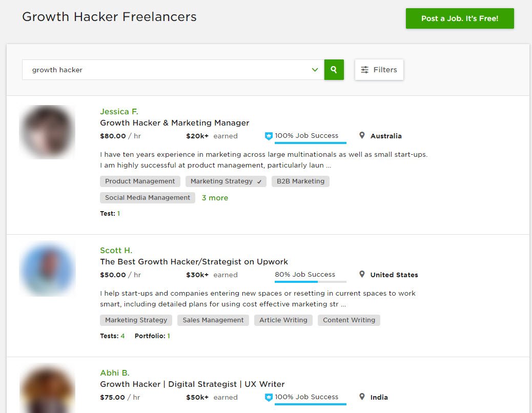Open Jessica F. profile photo

tap(47, 132)
